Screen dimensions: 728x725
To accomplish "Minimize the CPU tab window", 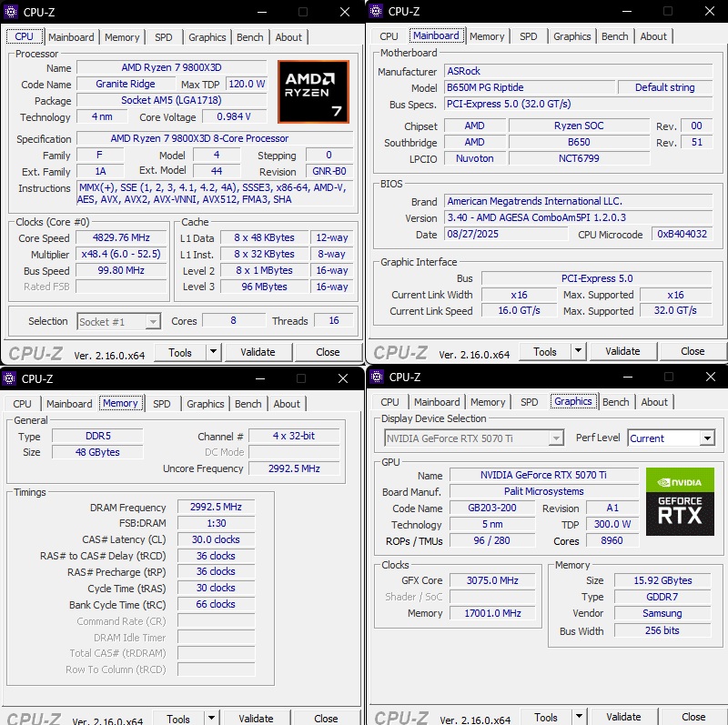I will tap(262, 12).
